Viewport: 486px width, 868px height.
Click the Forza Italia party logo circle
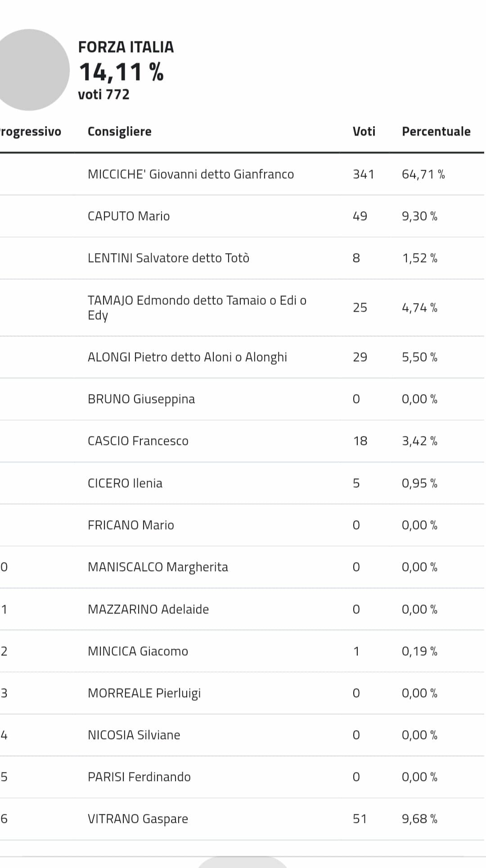(x=30, y=70)
